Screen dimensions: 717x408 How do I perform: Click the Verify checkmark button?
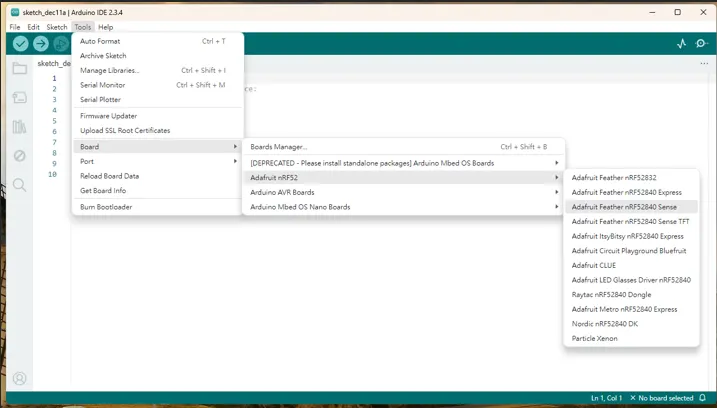point(21,43)
